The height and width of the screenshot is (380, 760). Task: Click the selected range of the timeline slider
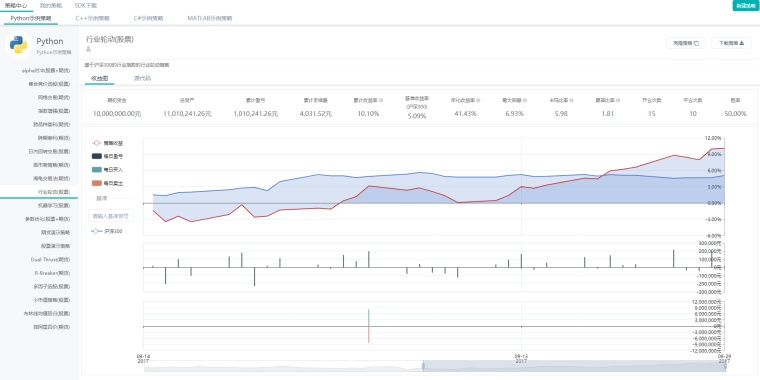(x=574, y=366)
